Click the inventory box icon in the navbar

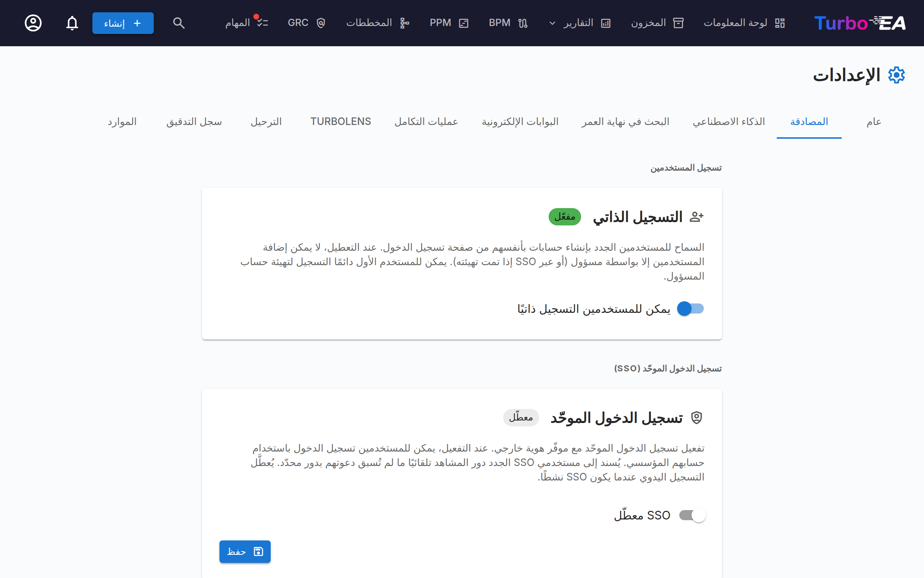678,23
